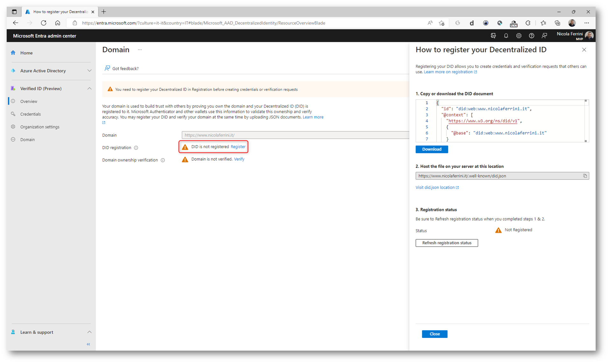Screen dimensions: 609x364
Task: Open the notifications bell in Entra header
Action: 506,36
